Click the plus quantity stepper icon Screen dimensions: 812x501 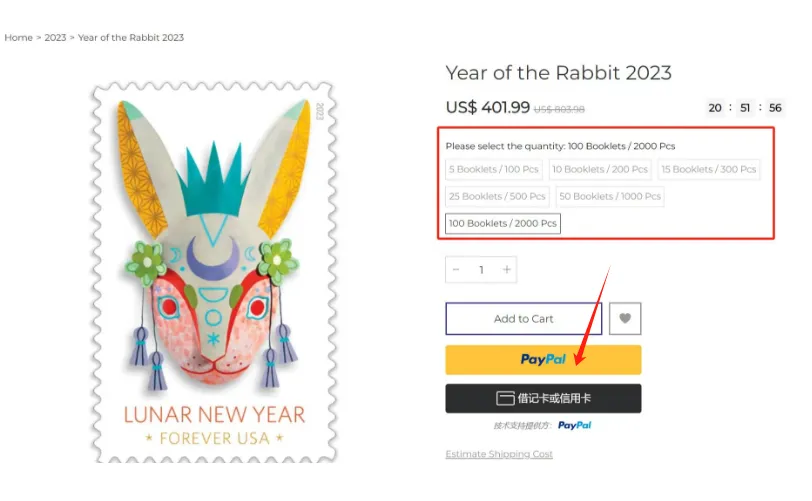506,269
